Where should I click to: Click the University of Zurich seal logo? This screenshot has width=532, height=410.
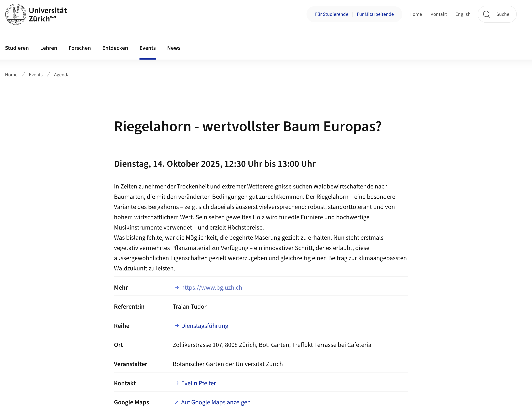[16, 14]
